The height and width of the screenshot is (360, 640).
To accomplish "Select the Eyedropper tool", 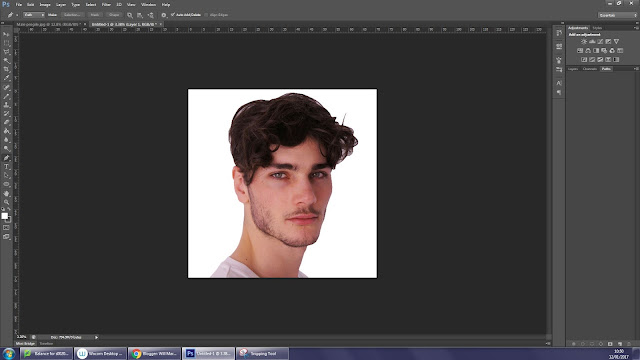I will coord(6,78).
